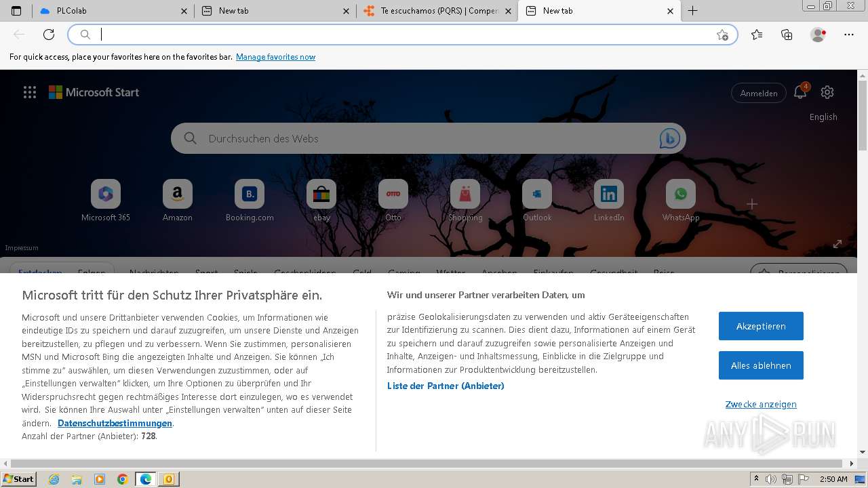The height and width of the screenshot is (488, 868).
Task: Close the Te escuchamos (PQRS) tab
Action: point(509,11)
